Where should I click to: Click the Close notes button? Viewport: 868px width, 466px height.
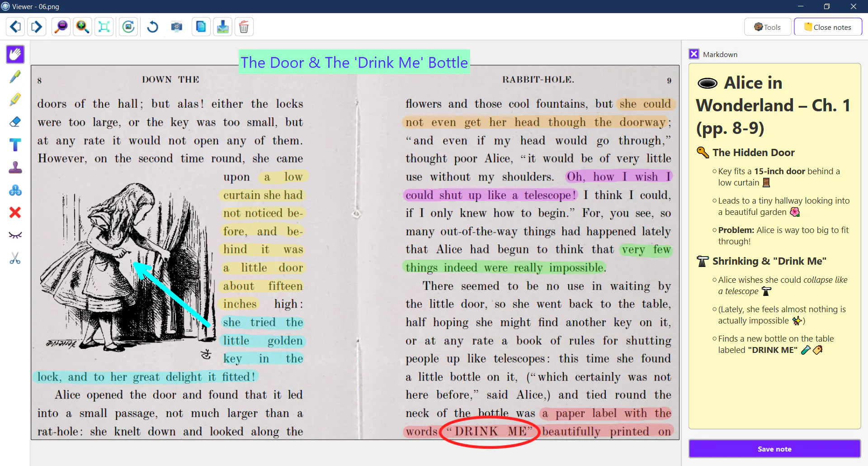click(828, 27)
